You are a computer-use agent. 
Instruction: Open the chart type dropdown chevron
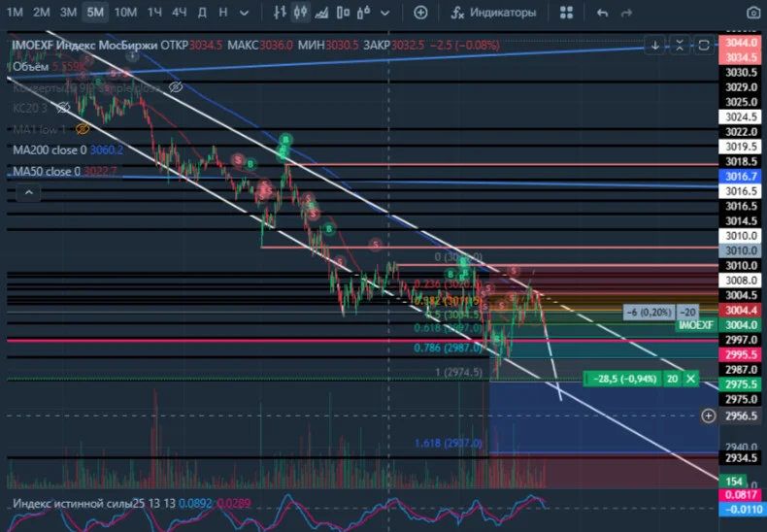point(385,14)
